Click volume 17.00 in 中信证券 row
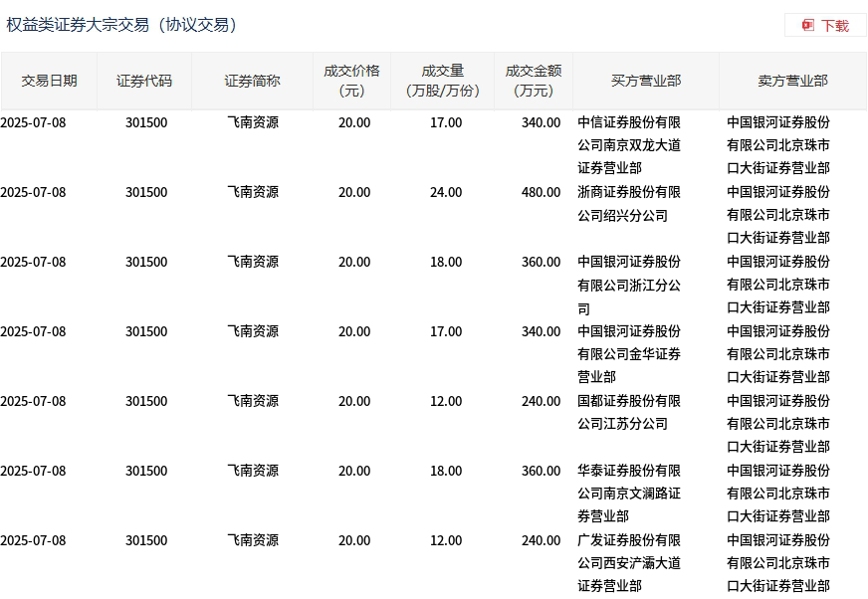The height and width of the screenshot is (599, 868). click(x=446, y=123)
